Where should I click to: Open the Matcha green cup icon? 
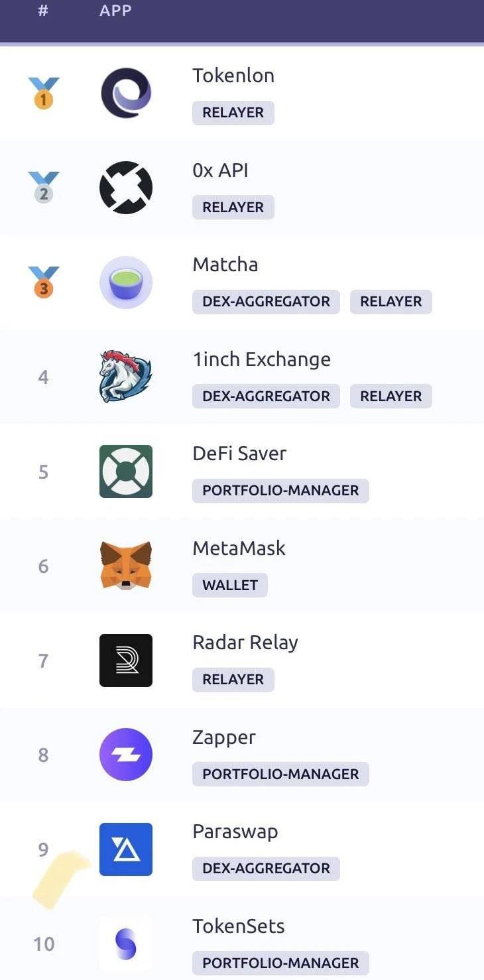click(x=126, y=282)
